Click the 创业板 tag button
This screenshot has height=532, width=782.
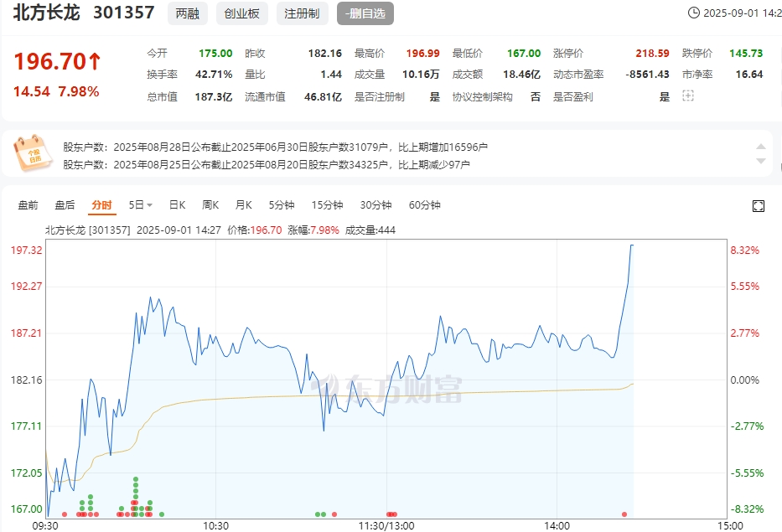(x=242, y=13)
